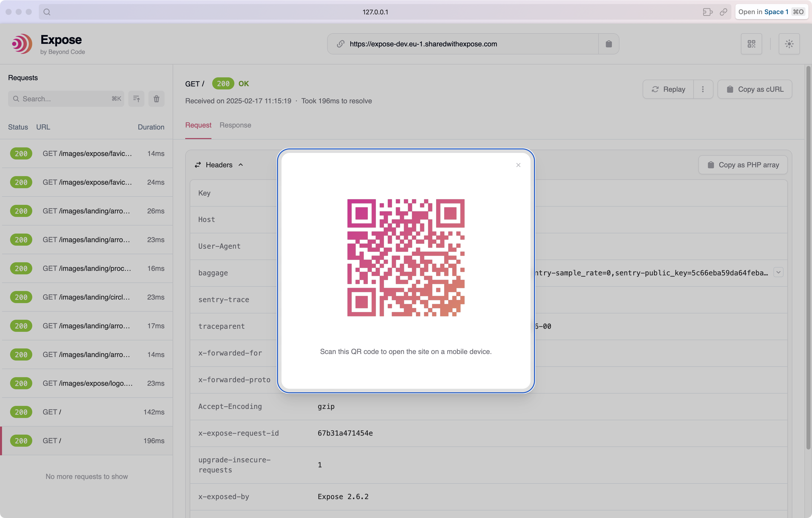The height and width of the screenshot is (518, 812).
Task: Click the Duration column header
Action: (x=151, y=127)
